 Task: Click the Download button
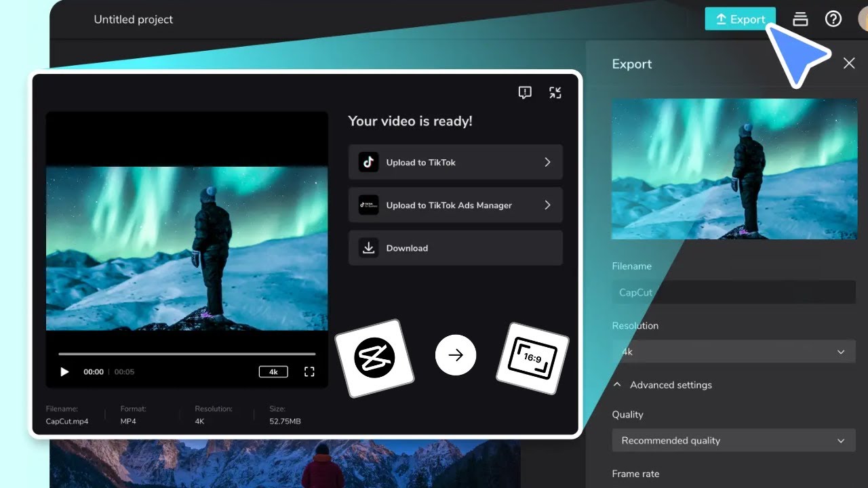coord(456,248)
